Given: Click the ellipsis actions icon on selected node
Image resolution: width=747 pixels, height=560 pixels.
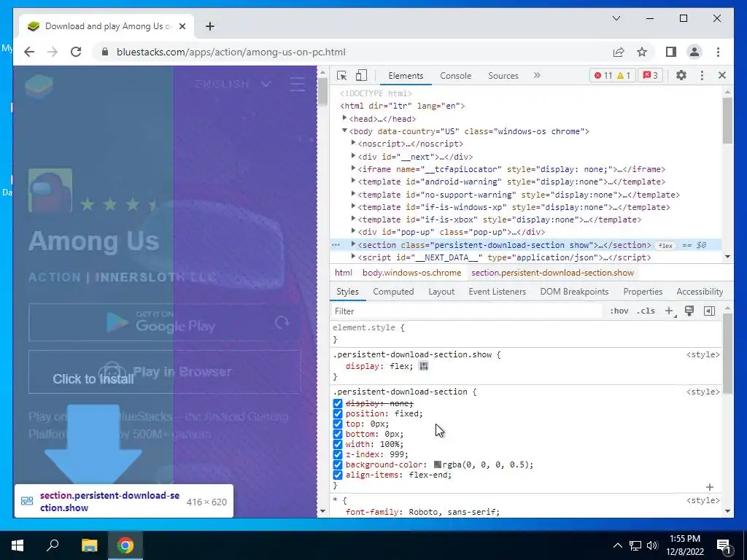Looking at the screenshot, I should pos(336,245).
